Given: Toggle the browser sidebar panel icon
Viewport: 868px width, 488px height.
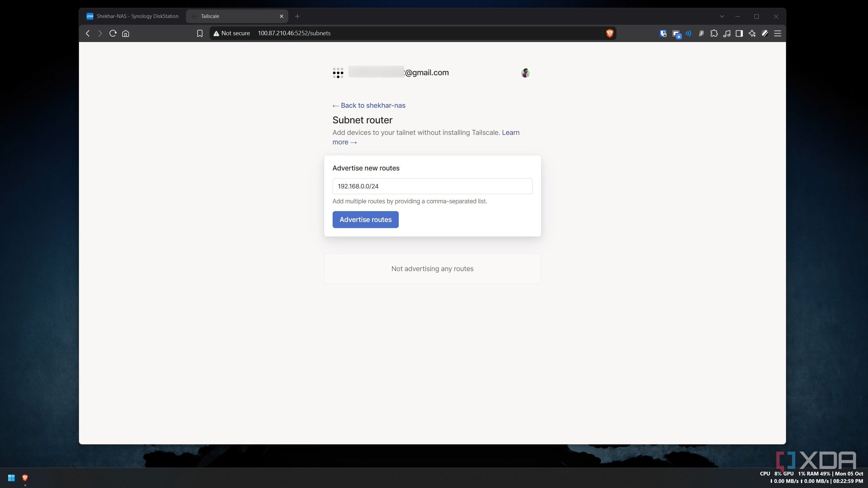Looking at the screenshot, I should [x=739, y=33].
